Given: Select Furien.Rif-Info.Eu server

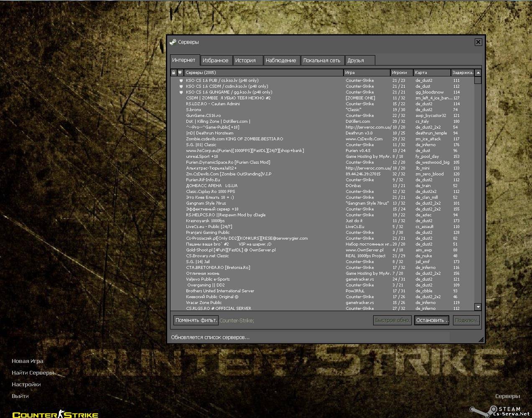Looking at the screenshot, I should tap(322, 180).
